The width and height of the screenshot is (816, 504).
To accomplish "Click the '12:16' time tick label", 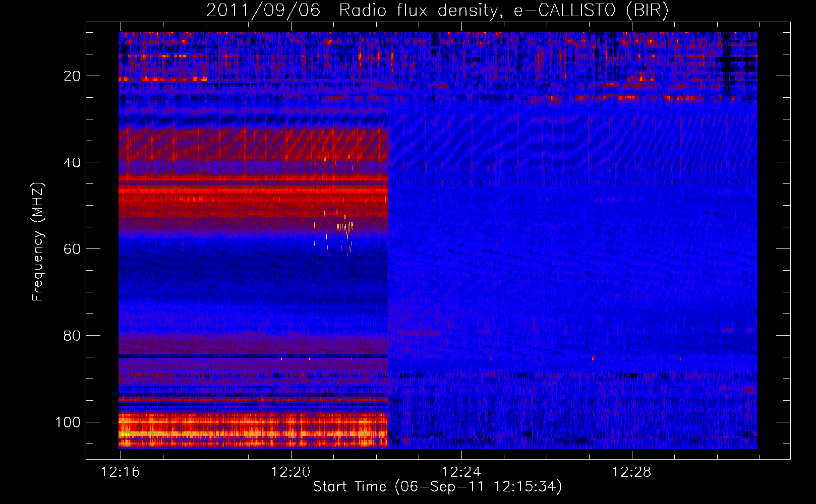I will (x=120, y=472).
